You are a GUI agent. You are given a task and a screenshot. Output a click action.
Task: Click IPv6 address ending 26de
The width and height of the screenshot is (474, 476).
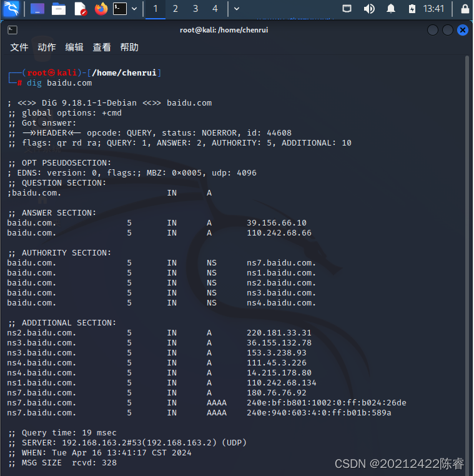coord(326,403)
